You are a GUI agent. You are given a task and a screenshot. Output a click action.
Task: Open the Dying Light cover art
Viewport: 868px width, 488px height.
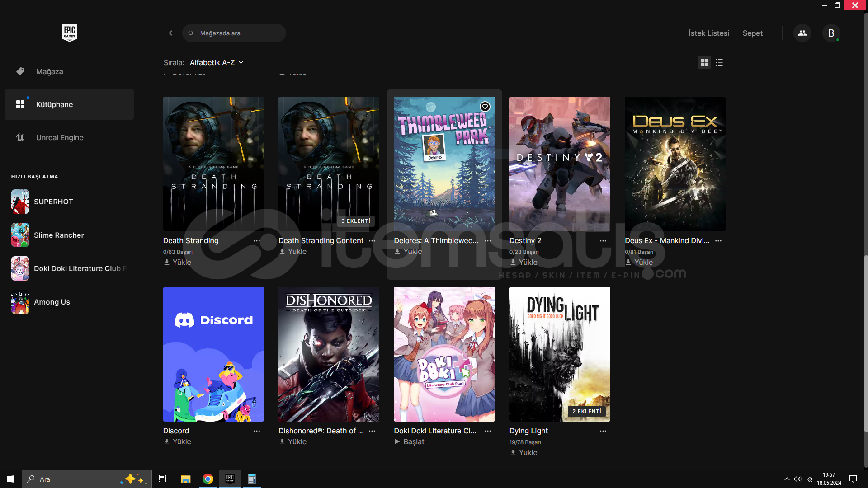[560, 354]
